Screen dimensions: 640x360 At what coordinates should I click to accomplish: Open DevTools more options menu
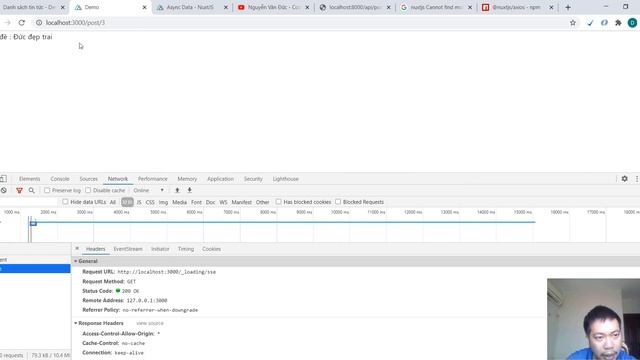(x=637, y=179)
